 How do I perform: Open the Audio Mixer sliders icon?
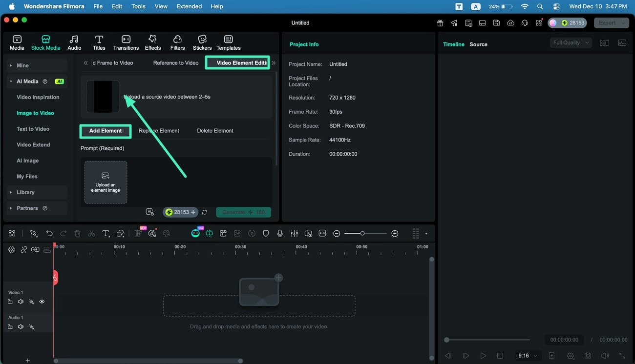click(294, 233)
